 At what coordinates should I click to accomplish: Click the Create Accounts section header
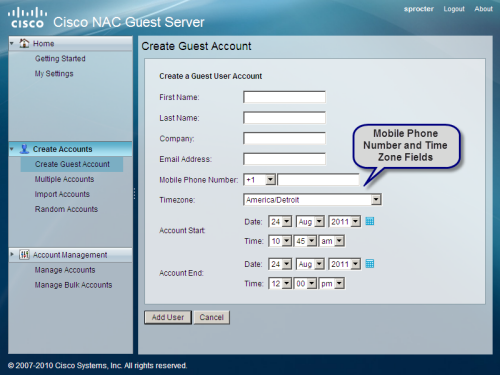click(x=70, y=149)
